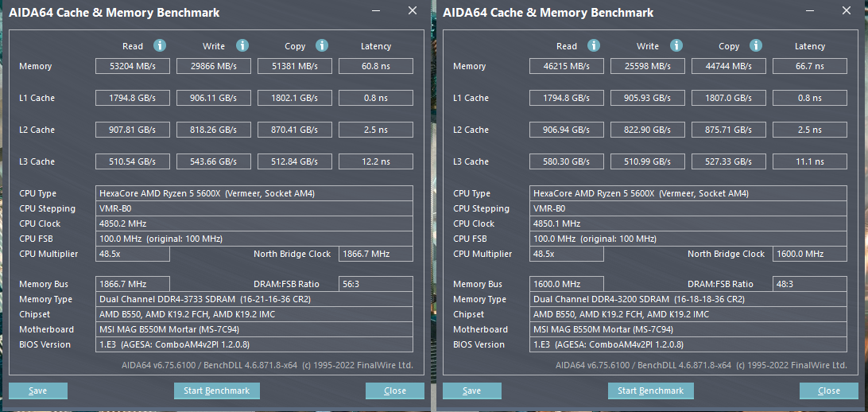Click DRAM:FSB Ratio value 48:3
This screenshot has height=412, width=868.
[x=810, y=284]
